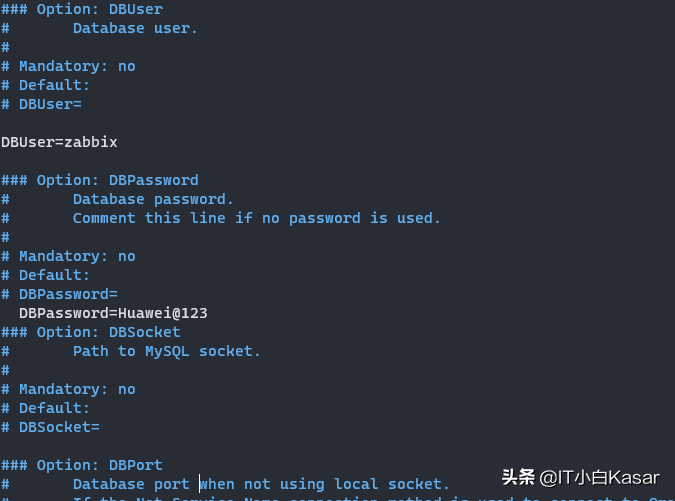Select the '### Option: DBPassword' header line
This screenshot has width=675, height=501.
click(x=100, y=180)
